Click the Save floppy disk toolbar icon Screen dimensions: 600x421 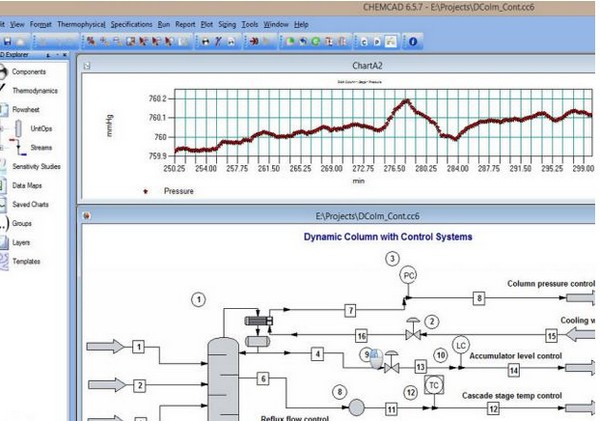pyautogui.click(x=7, y=41)
